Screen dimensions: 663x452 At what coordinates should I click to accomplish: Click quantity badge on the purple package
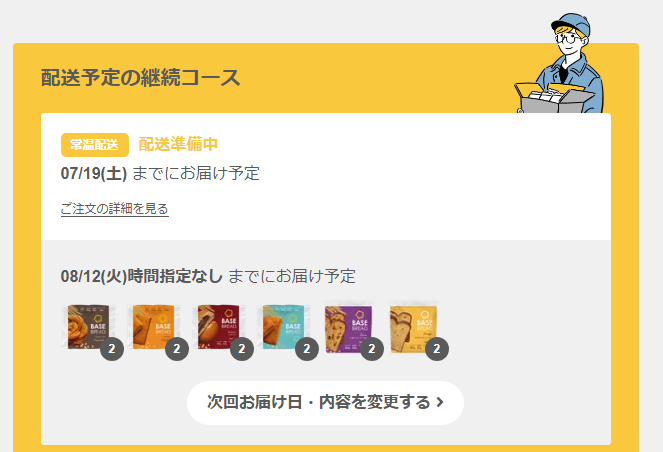[x=372, y=349]
